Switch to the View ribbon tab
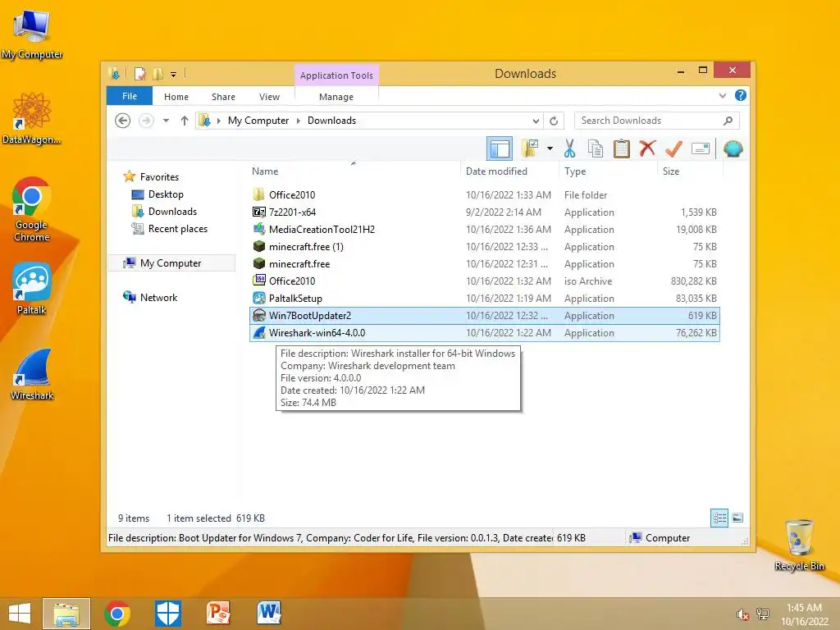Viewport: 840px width, 630px height. click(x=269, y=97)
